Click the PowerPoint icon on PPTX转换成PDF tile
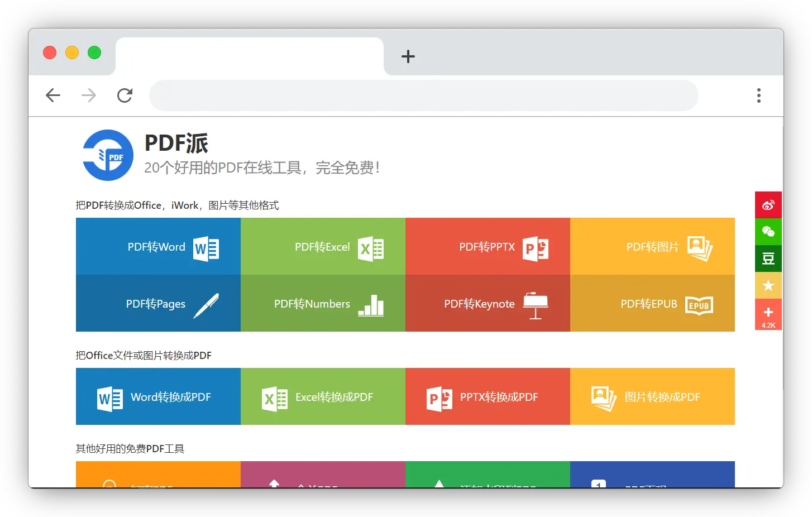 click(x=440, y=399)
